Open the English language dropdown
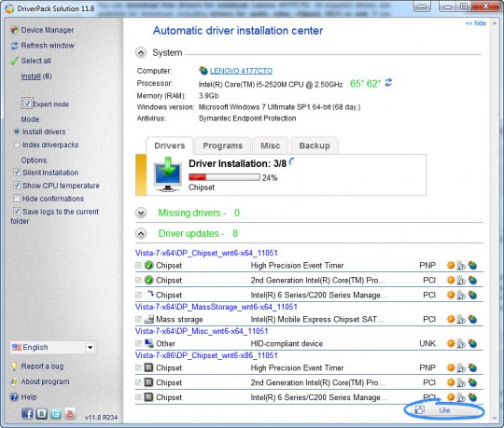Screen dimensions: 504x428 coord(53,348)
